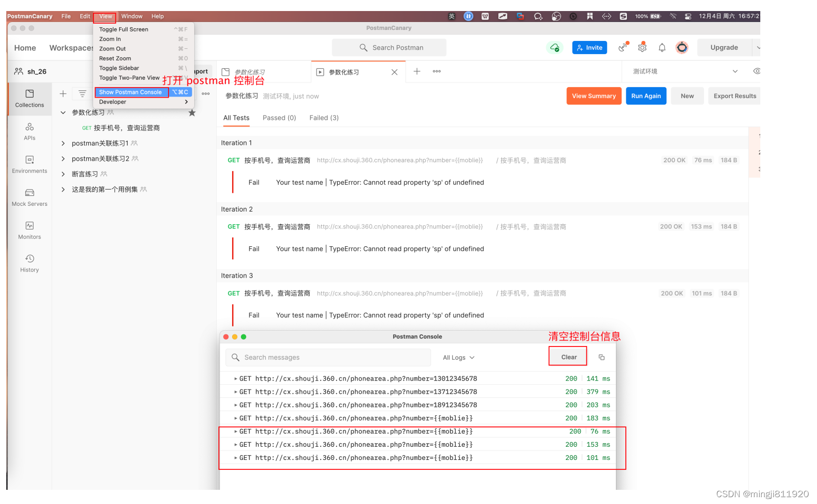Click the Run Again button
817x504 pixels.
coord(646,96)
